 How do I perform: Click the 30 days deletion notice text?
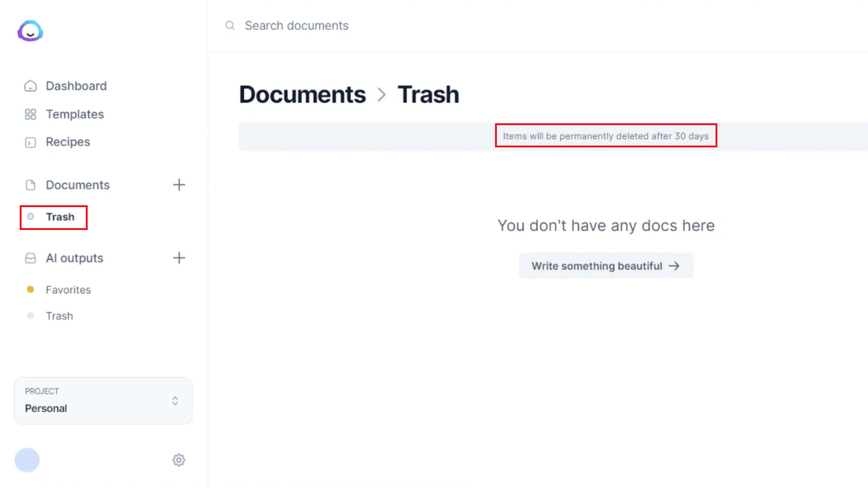pyautogui.click(x=606, y=136)
